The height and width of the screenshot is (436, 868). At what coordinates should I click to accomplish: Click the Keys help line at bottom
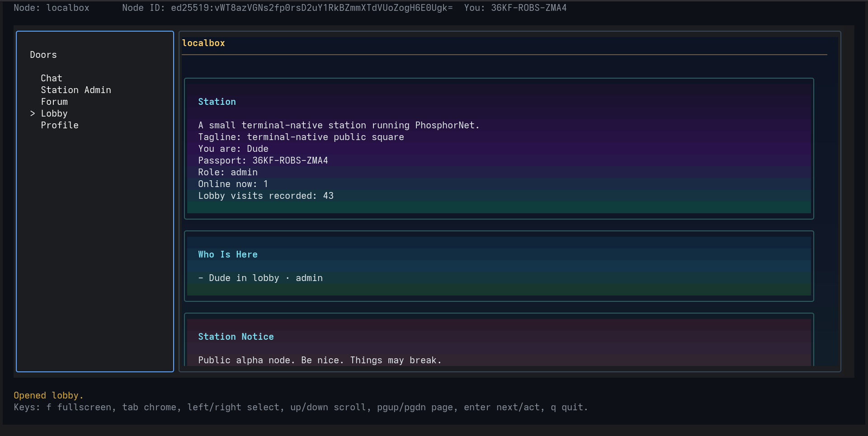click(301, 407)
